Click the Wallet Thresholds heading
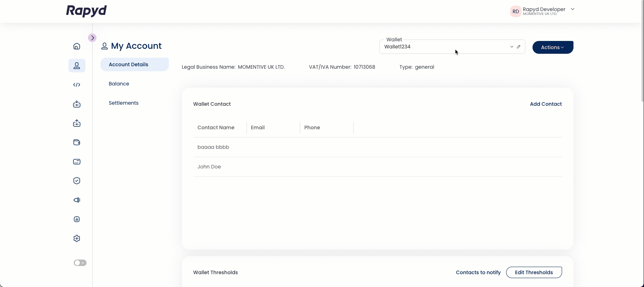The image size is (644, 287). pos(215,272)
